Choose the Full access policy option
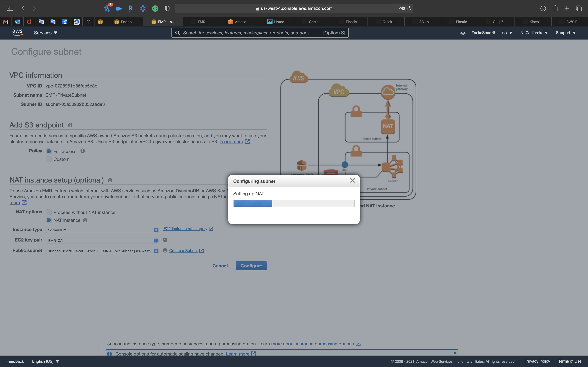The image size is (588, 367). (49, 151)
